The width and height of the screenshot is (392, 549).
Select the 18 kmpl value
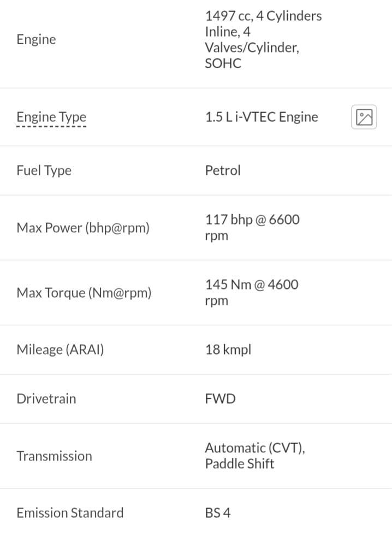(228, 350)
